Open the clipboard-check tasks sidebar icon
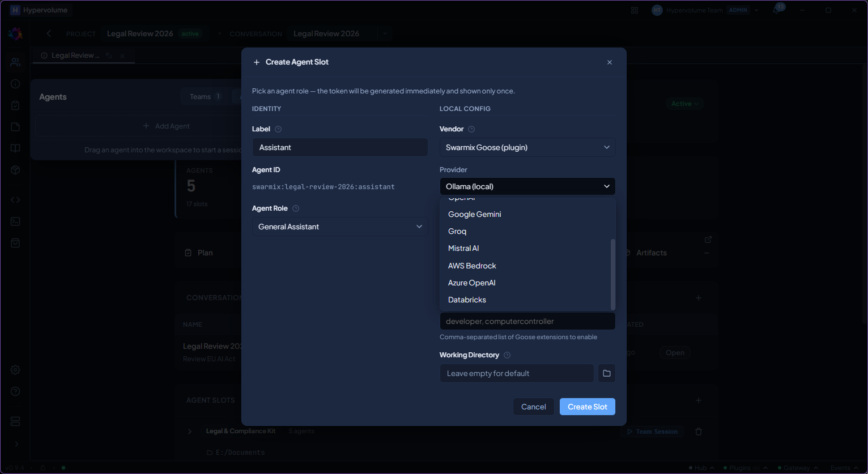Image resolution: width=868 pixels, height=474 pixels. [x=15, y=105]
